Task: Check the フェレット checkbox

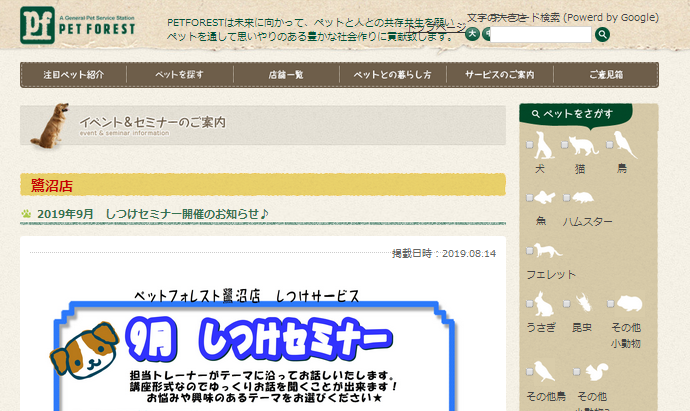Action: click(529, 251)
